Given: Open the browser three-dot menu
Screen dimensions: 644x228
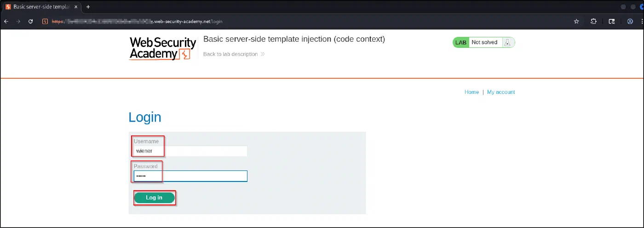Looking at the screenshot, I should 642,21.
